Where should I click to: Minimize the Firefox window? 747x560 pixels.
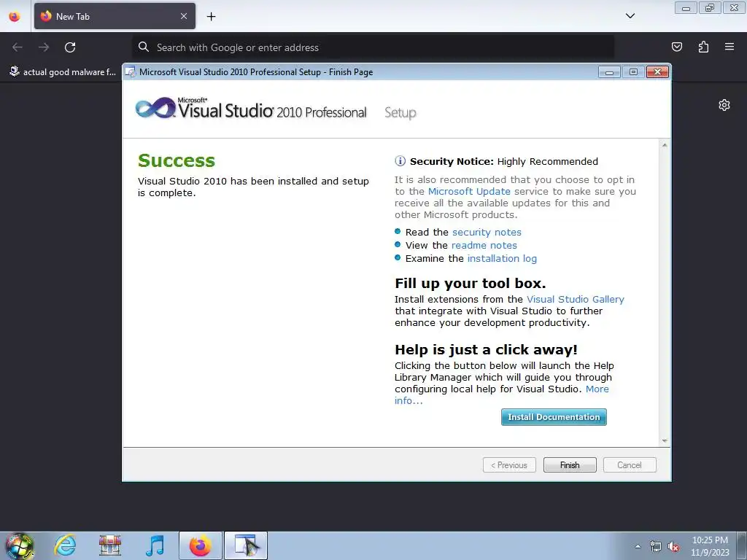(x=686, y=7)
